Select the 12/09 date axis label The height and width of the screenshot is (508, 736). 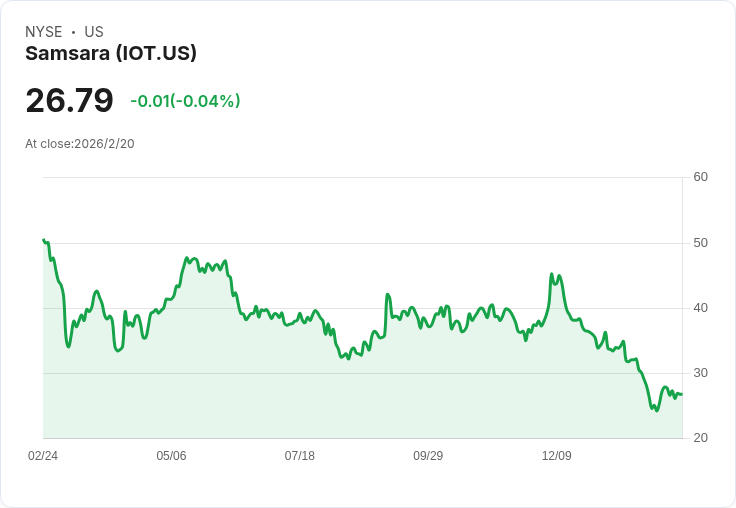(x=556, y=456)
